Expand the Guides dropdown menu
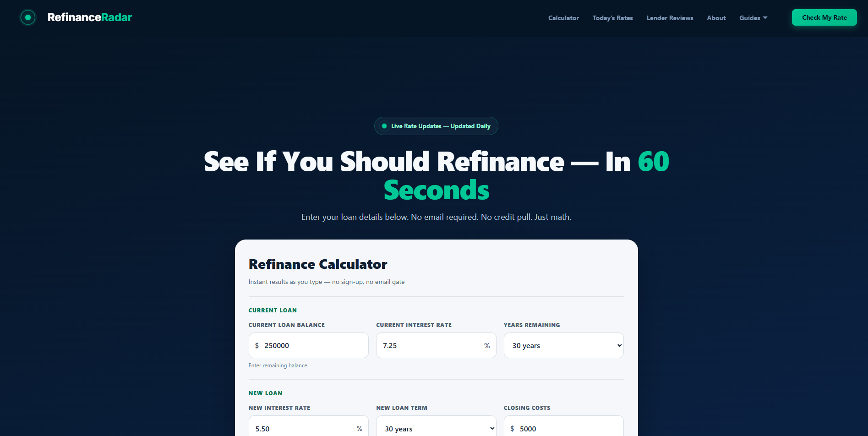The height and width of the screenshot is (436, 868). pos(753,18)
